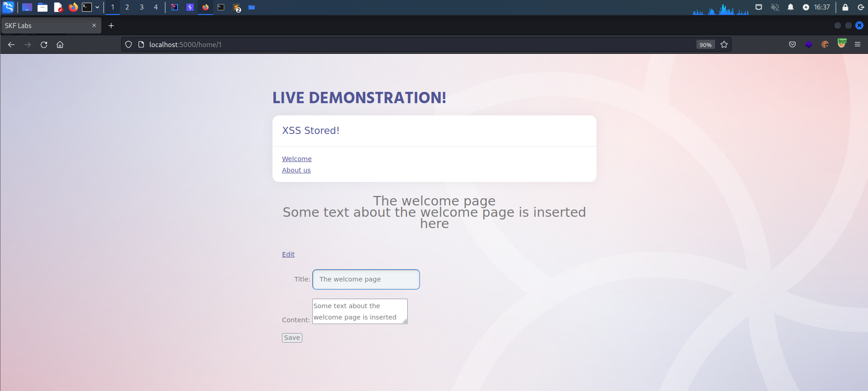Activate the IntelliJ IDEA taskbar window
Viewport: 868px width, 391px height.
tap(175, 7)
